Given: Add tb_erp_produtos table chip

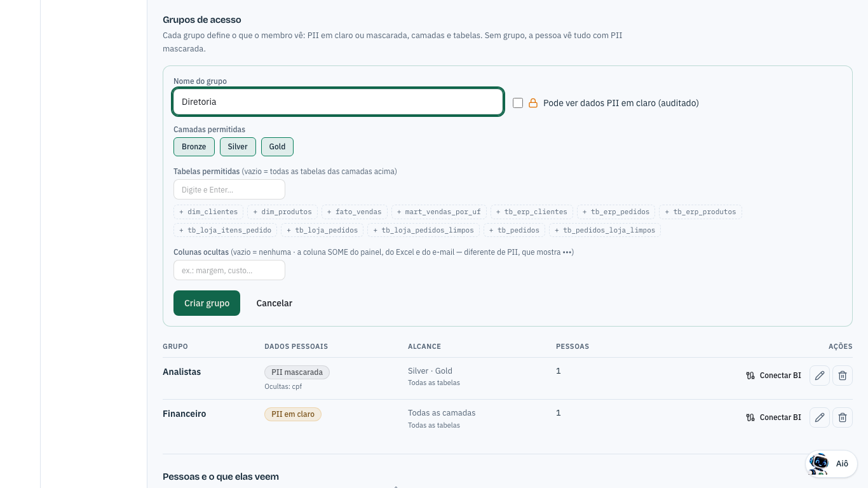Looking at the screenshot, I should [701, 212].
